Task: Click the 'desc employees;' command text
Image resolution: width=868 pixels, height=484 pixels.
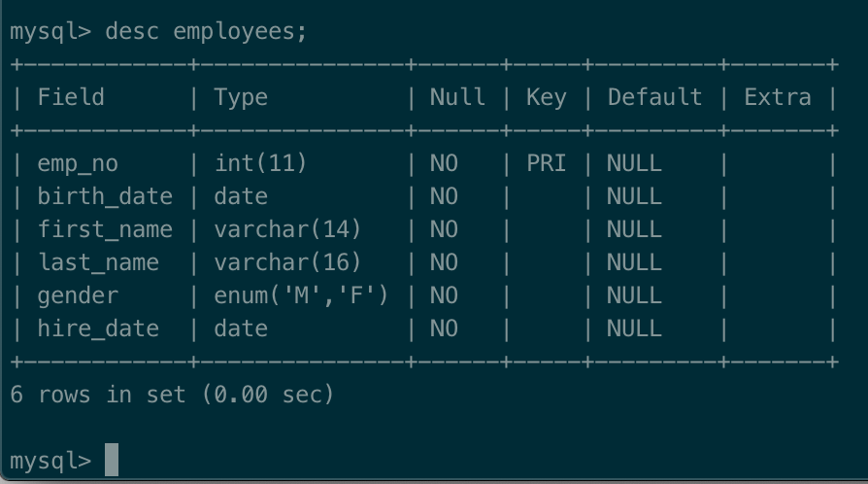Action: point(206,32)
